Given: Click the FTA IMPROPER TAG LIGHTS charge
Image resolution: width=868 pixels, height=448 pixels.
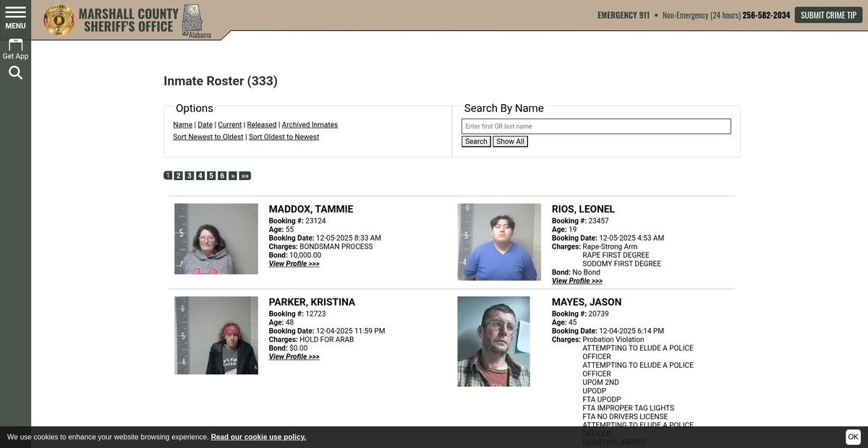Looking at the screenshot, I should pos(629,408).
